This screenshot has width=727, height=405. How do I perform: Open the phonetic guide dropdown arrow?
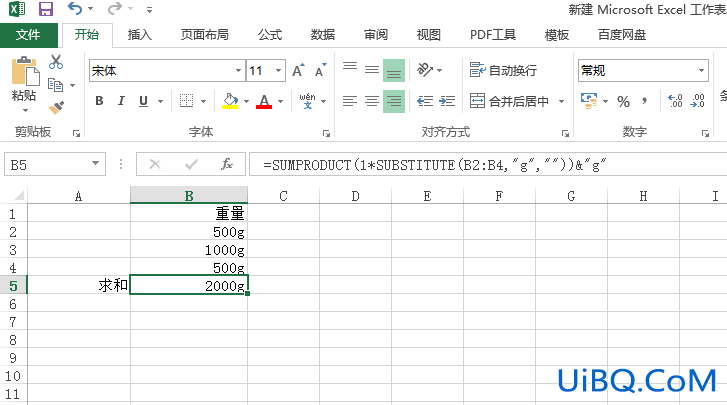(x=323, y=101)
